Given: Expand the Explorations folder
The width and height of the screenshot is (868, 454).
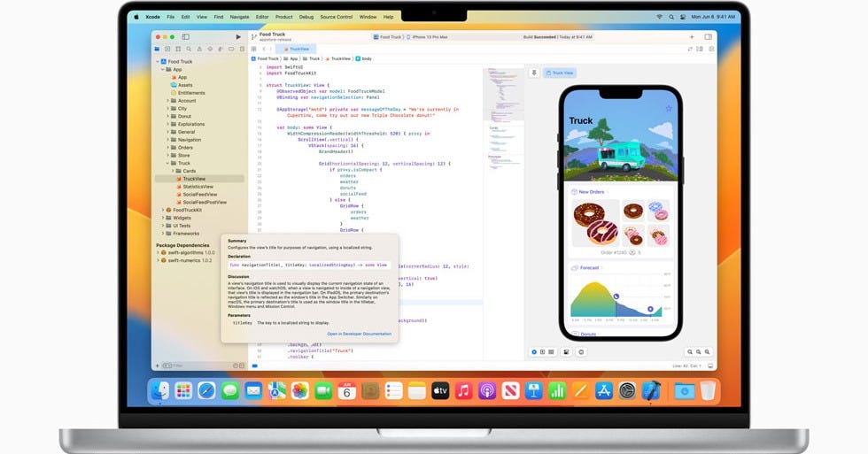Looking at the screenshot, I should (x=167, y=124).
